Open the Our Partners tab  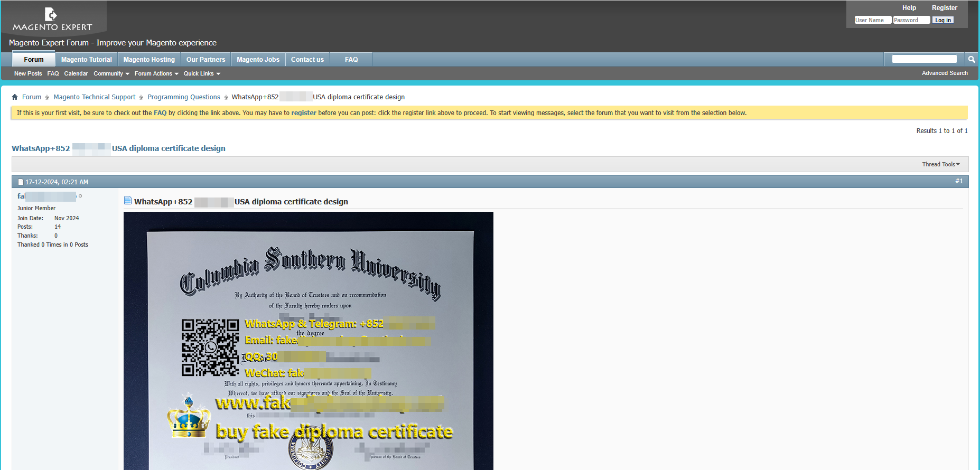(206, 60)
